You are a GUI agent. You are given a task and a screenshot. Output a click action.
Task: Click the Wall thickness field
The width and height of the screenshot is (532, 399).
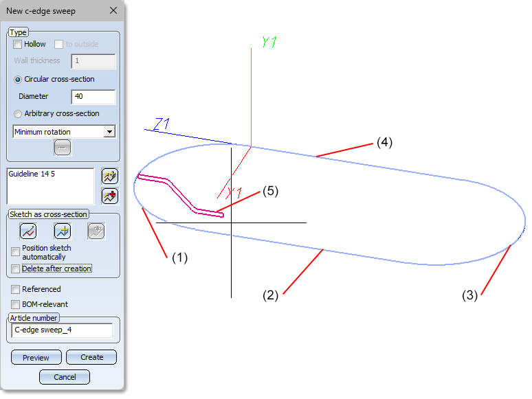point(93,61)
